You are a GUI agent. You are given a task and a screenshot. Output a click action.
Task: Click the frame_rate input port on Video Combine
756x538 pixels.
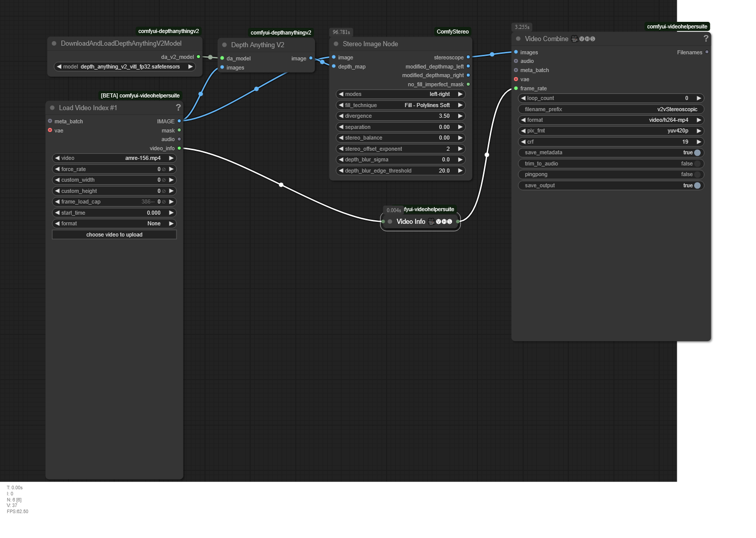pos(516,88)
